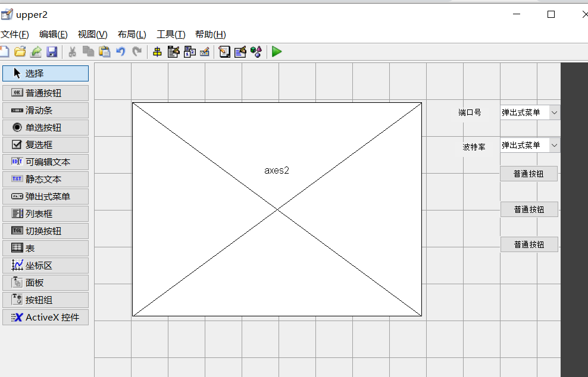Viewport: 588px width, 377px height.
Task: Select the 滑动条 slider tool
Action: 45,110
